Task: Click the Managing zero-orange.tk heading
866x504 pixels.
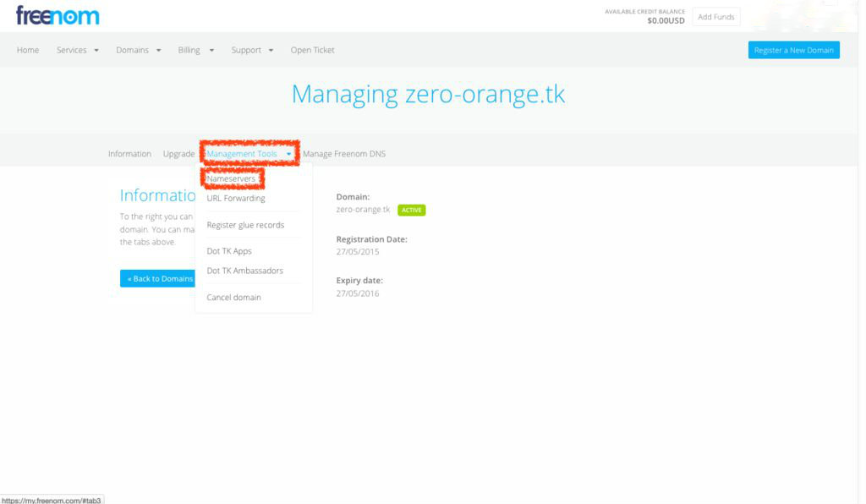Action: point(428,94)
